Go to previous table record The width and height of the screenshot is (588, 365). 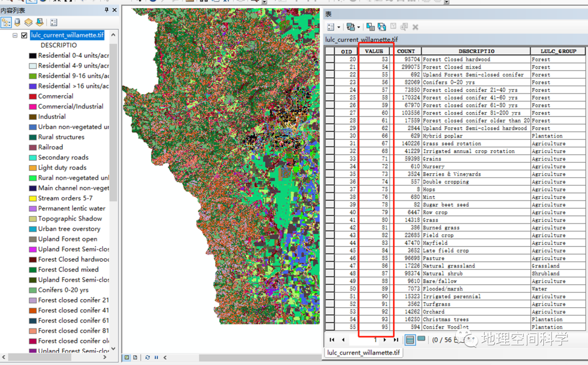[x=343, y=340]
